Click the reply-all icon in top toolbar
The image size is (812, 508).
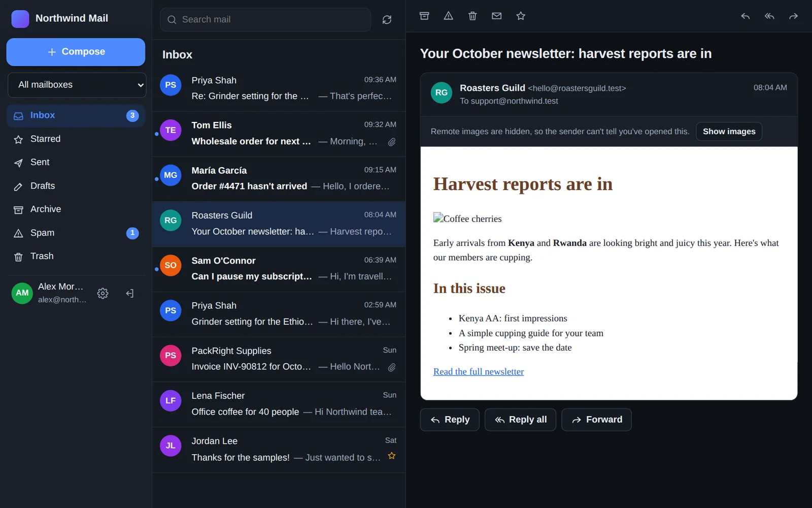point(769,16)
